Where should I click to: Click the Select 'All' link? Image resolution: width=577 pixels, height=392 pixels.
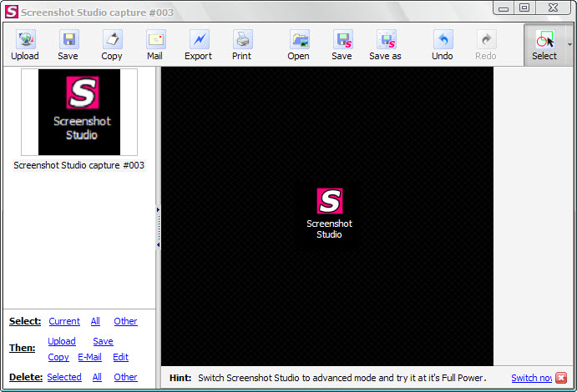(x=95, y=321)
